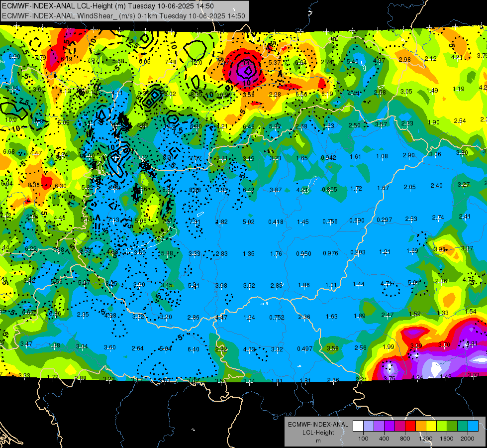Click the wind shear value '0.976'
The width and height of the screenshot is (487, 448).
click(330, 253)
